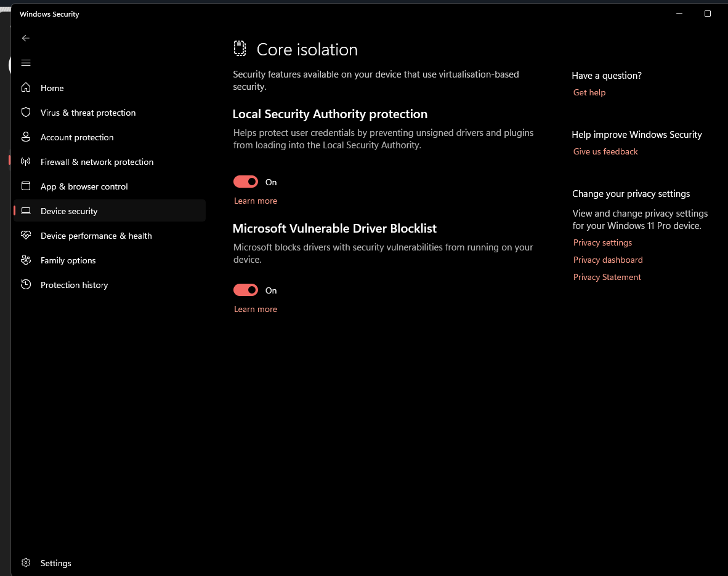Viewport: 728px width, 576px height.
Task: Click the Protection history clock icon
Action: (x=26, y=284)
